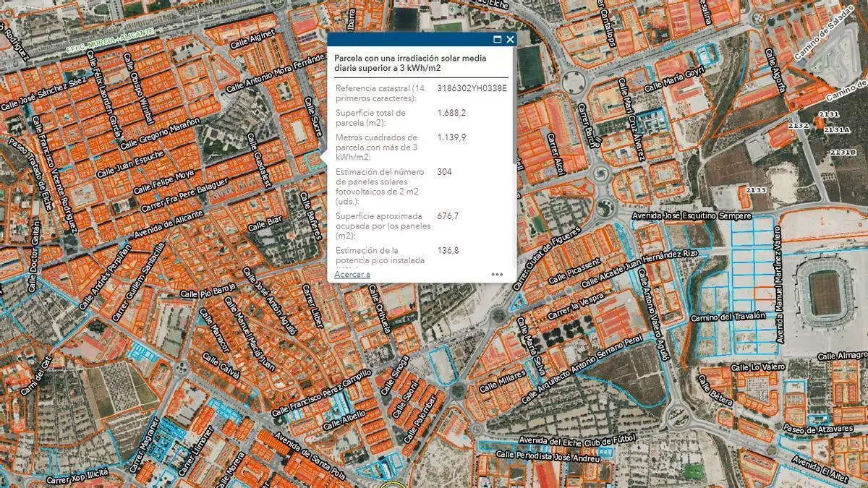Maximize the parcel info popup

[x=498, y=40]
